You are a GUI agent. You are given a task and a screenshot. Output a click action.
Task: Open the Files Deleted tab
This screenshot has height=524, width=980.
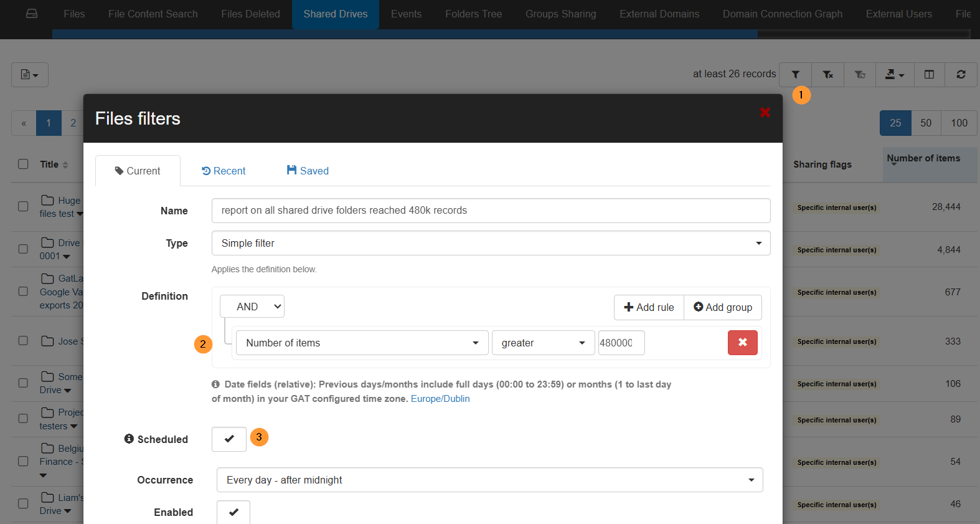[251, 14]
